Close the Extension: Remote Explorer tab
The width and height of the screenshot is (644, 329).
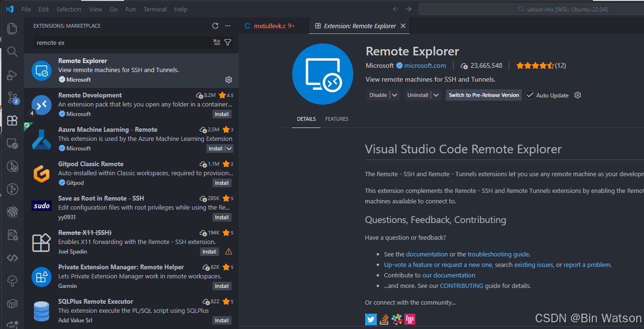pos(403,26)
